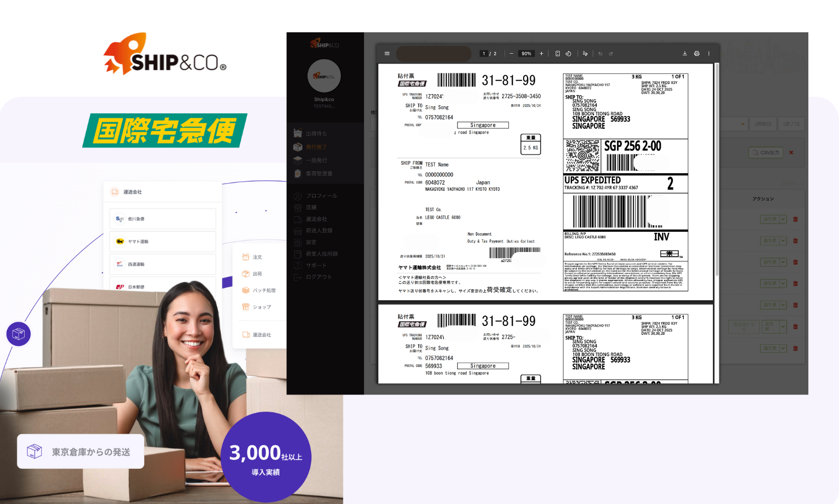Click ログアウト in the dark sidebar
Viewport: 839px width, 504px height.
318,277
